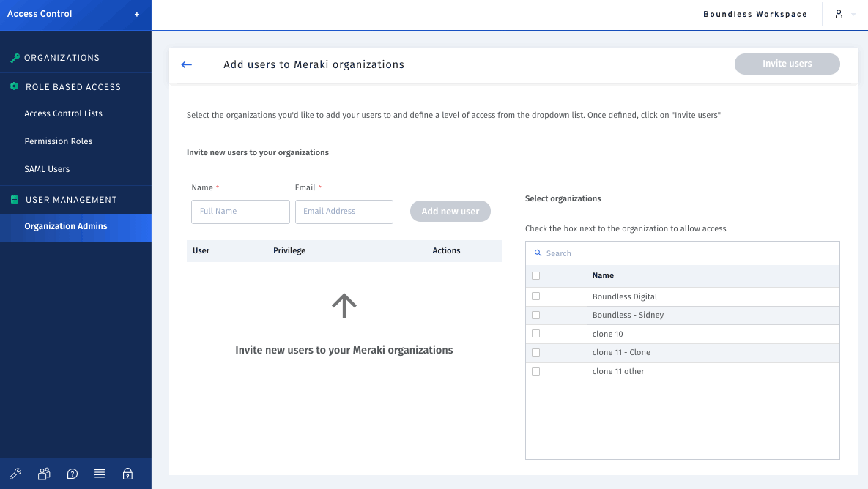868x489 pixels.
Task: Click the organization Search field
Action: (682, 253)
